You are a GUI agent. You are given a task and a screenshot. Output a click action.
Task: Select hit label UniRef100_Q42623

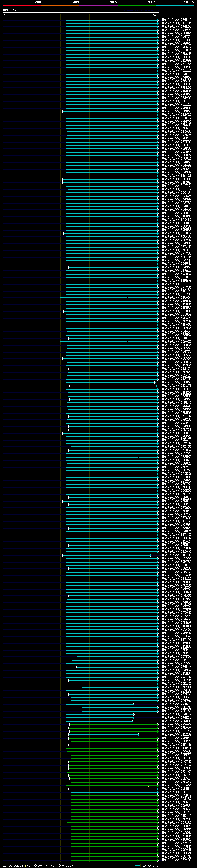(x=177, y=115)
